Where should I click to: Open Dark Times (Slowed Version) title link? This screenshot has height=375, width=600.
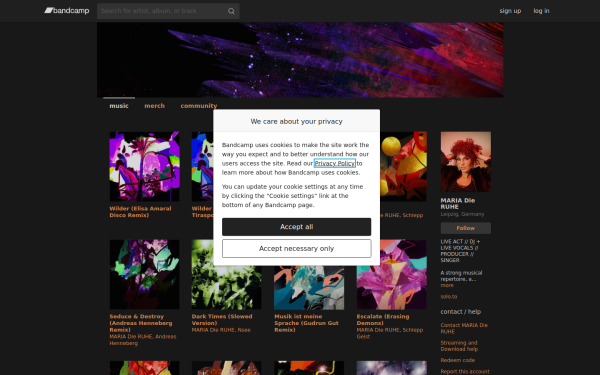[x=222, y=320]
